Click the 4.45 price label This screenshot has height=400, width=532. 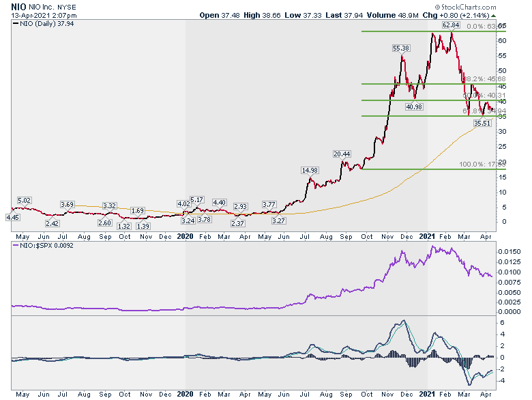[x=12, y=217]
